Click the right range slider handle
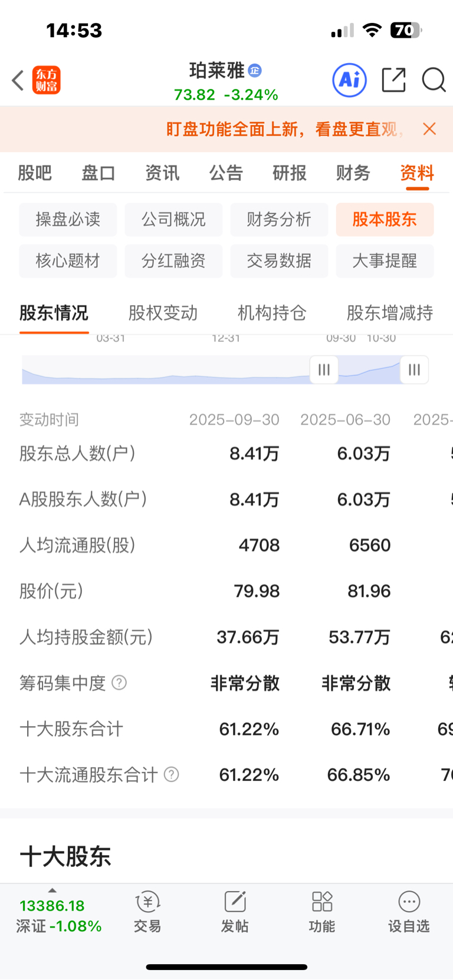 [x=414, y=369]
